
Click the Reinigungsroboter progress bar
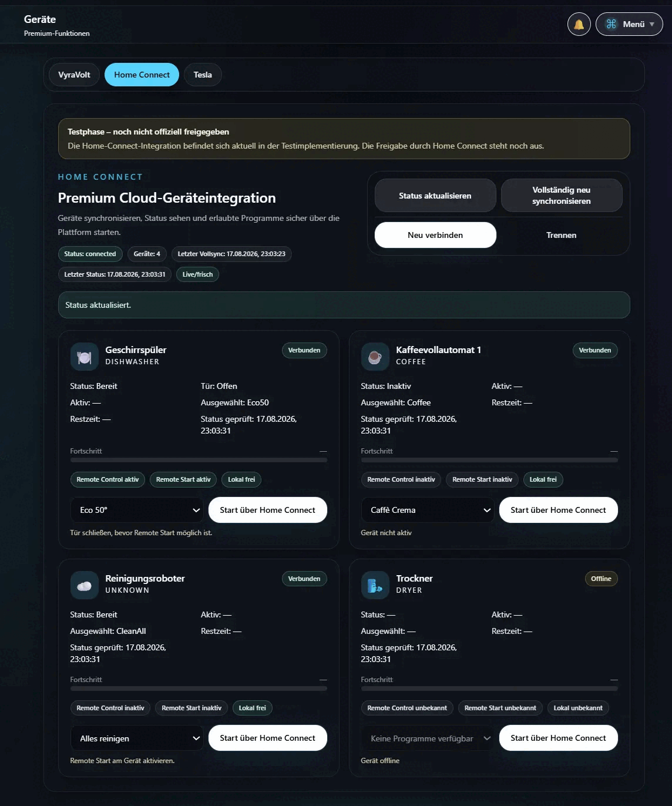[199, 689]
